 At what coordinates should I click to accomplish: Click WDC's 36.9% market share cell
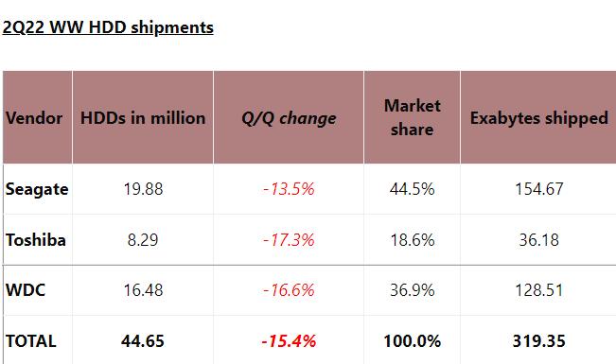tap(413, 290)
